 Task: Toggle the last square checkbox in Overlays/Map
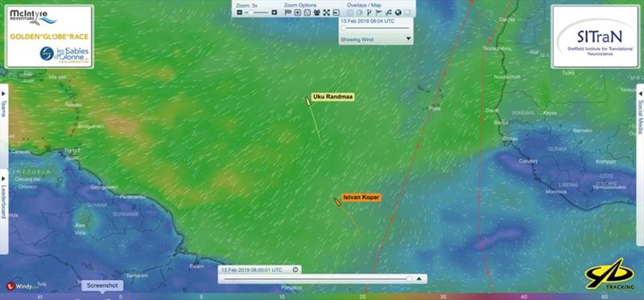[407, 12]
